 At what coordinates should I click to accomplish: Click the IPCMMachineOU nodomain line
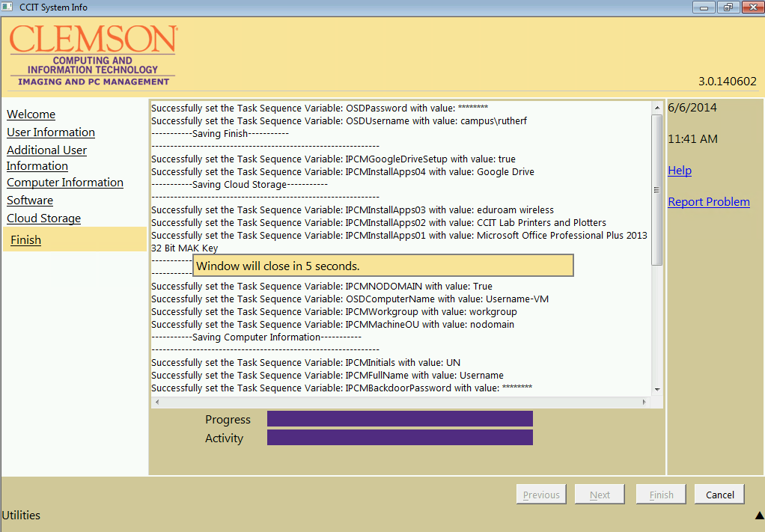click(332, 324)
